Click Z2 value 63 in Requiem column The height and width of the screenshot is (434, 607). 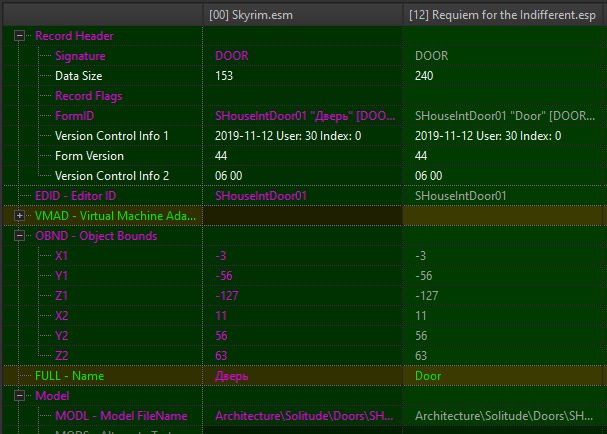[x=421, y=356]
